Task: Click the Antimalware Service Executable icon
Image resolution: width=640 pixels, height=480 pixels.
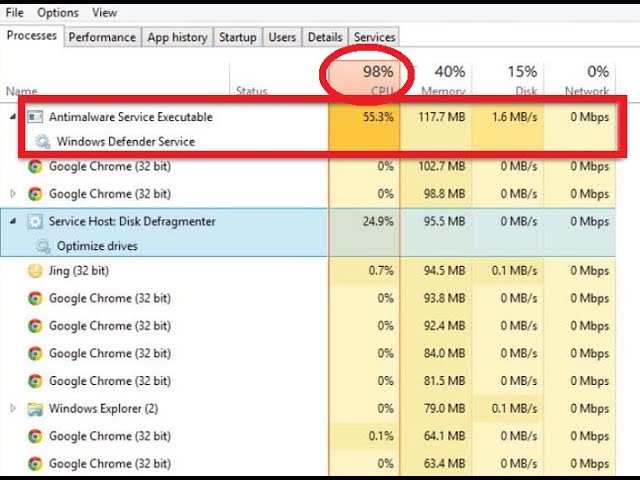Action: (35, 117)
